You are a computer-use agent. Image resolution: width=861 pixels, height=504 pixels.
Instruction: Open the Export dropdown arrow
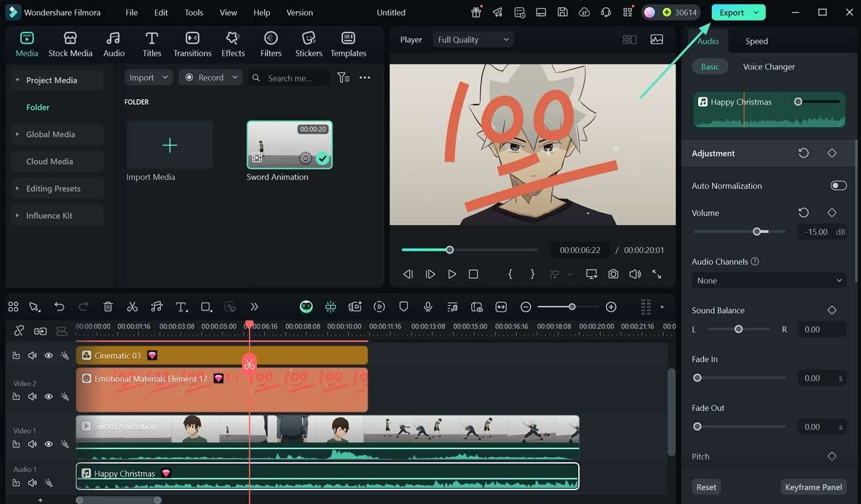coord(756,13)
